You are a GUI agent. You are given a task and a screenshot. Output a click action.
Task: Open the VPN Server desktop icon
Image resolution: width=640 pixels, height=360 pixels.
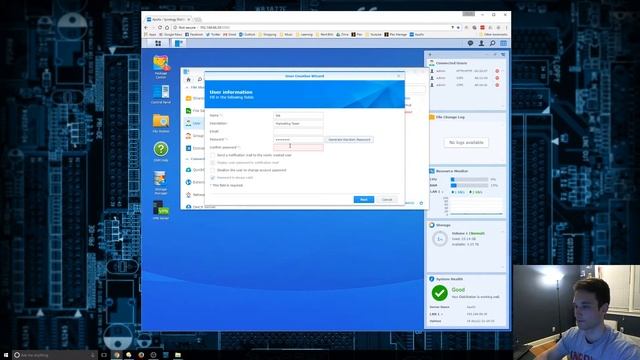coord(161,210)
